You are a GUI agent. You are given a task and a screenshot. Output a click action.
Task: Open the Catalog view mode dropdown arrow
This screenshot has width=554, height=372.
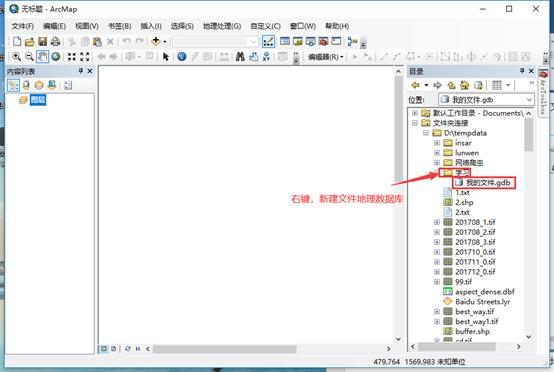click(x=508, y=85)
